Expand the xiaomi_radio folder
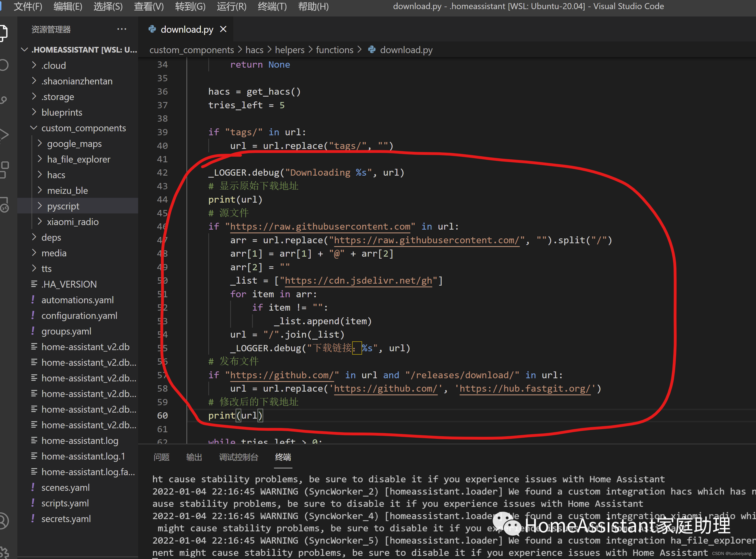The width and height of the screenshot is (756, 559). pyautogui.click(x=78, y=222)
